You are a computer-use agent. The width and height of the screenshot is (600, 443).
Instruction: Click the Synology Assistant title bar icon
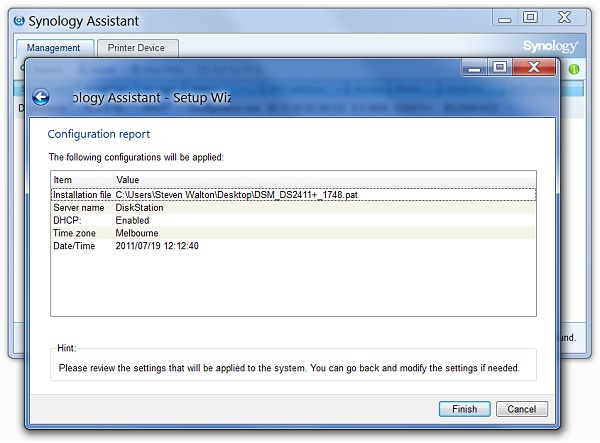coord(19,20)
